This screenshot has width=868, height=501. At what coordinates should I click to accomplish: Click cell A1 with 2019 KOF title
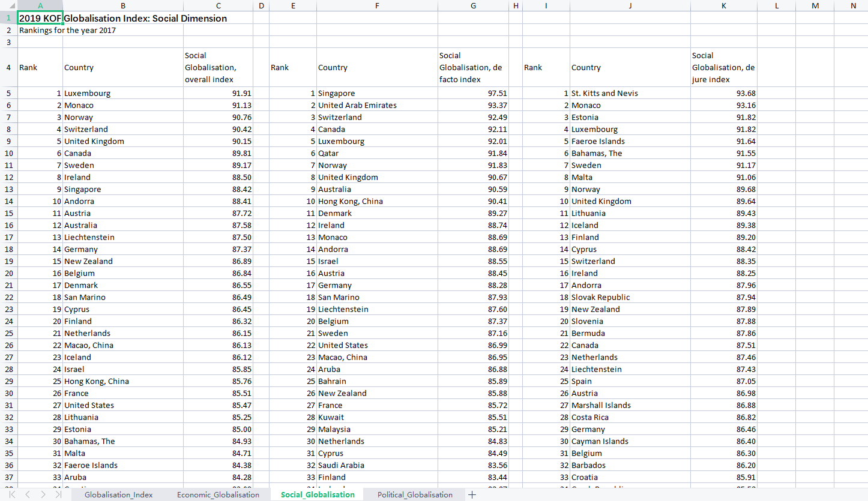[40, 18]
